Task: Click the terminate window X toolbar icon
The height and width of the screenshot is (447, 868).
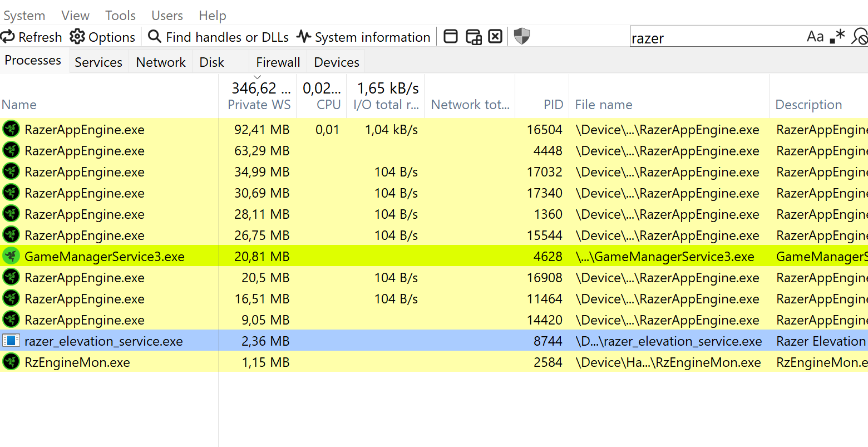Action: point(495,37)
